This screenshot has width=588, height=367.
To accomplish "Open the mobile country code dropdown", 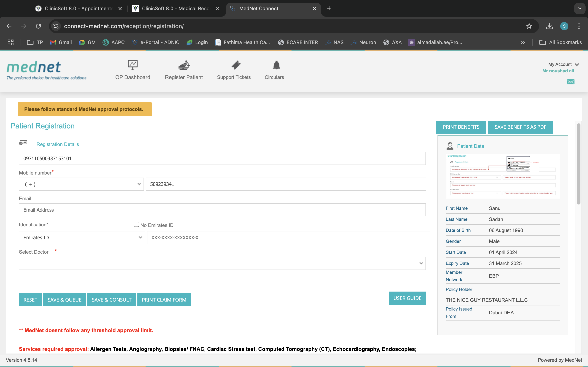I will click(81, 184).
